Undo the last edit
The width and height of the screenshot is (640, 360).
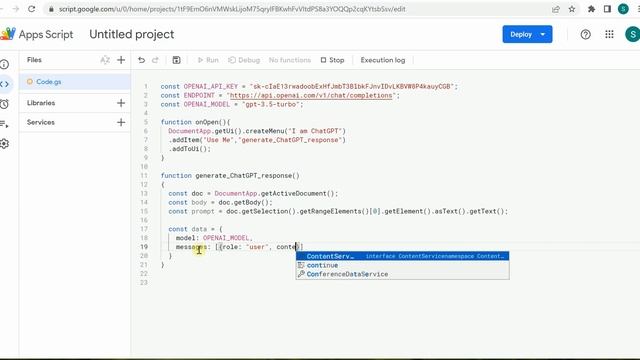(x=141, y=60)
